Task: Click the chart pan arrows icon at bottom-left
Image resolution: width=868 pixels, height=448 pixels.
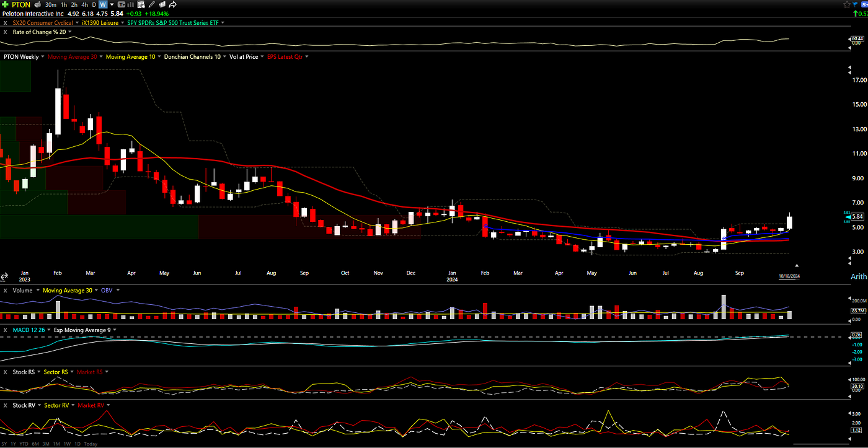Action: (x=4, y=276)
